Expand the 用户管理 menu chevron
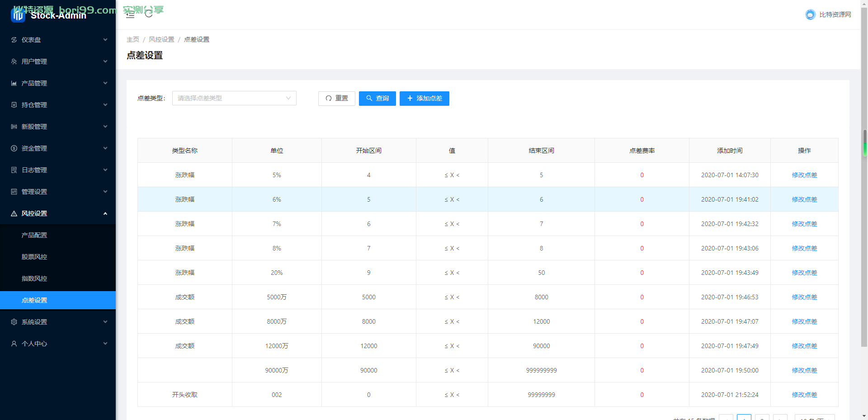Screen dimensions: 868x420 point(105,61)
